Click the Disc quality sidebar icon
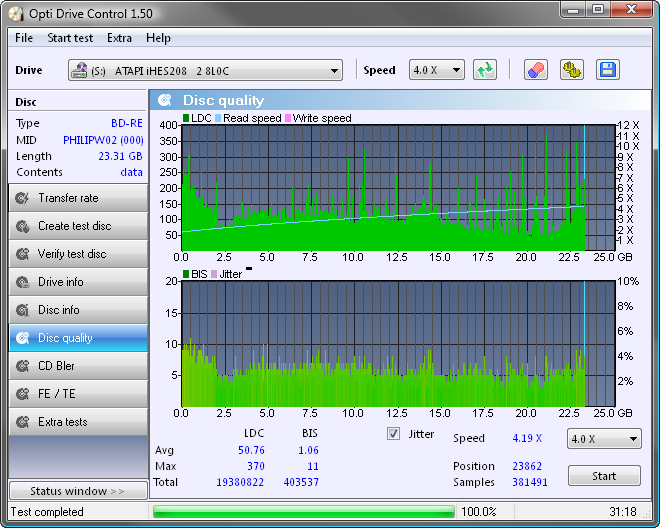Image resolution: width=660 pixels, height=528 pixels. [22, 338]
